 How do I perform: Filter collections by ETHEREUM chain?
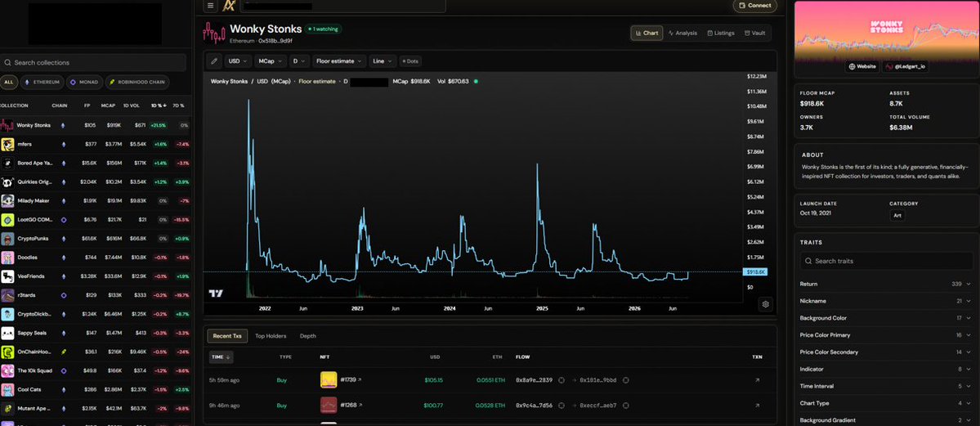[x=42, y=82]
